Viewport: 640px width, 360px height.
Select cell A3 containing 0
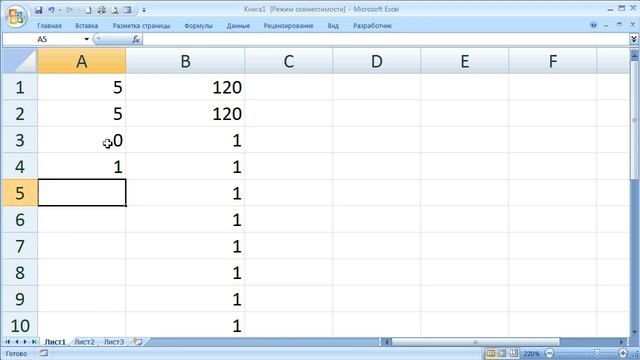tap(82, 140)
